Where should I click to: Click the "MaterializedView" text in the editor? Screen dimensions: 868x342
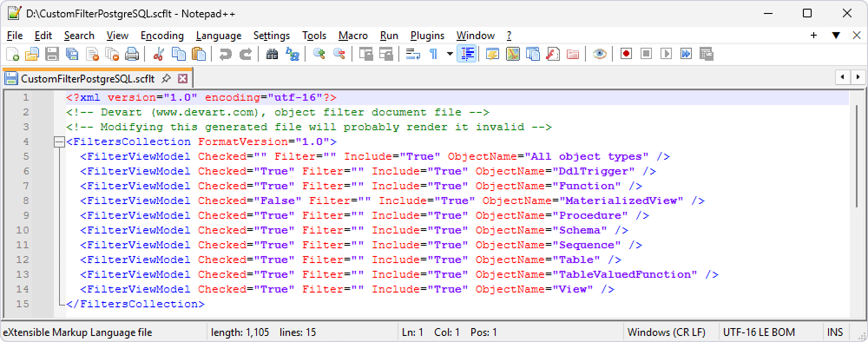621,201
